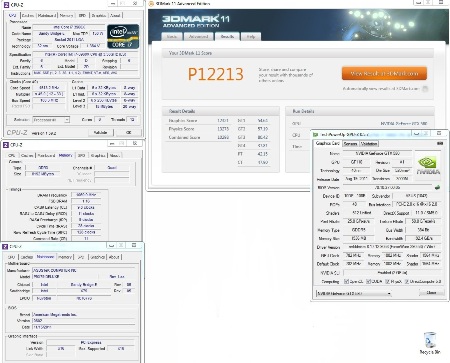Switch to Validation tab in GPU-Z
This screenshot has height=363, width=450.
click(369, 144)
